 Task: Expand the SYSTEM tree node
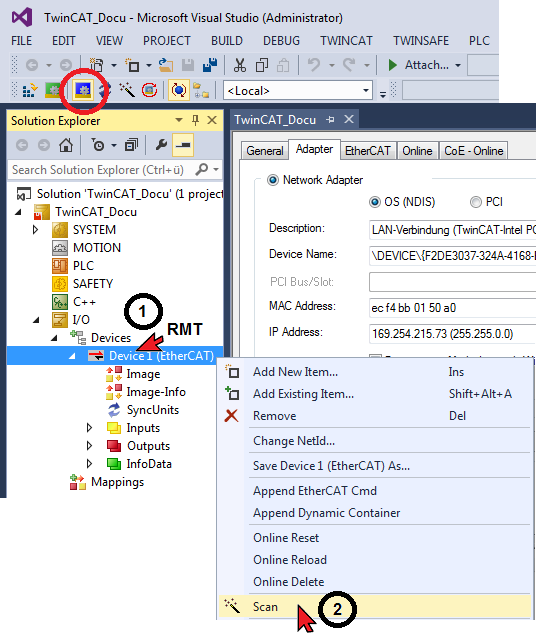36,230
